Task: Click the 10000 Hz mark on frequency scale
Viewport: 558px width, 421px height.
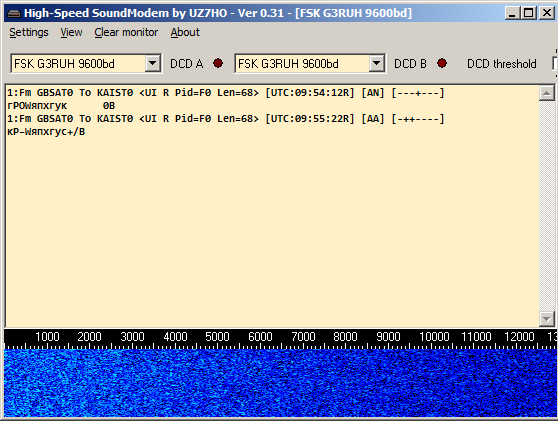Action: pyautogui.click(x=434, y=337)
